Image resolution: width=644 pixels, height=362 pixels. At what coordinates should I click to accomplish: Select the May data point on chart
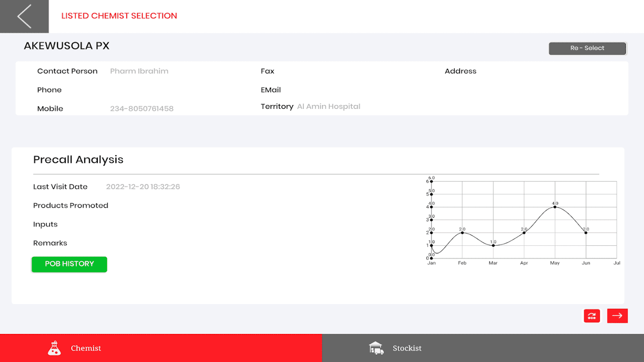point(555,207)
